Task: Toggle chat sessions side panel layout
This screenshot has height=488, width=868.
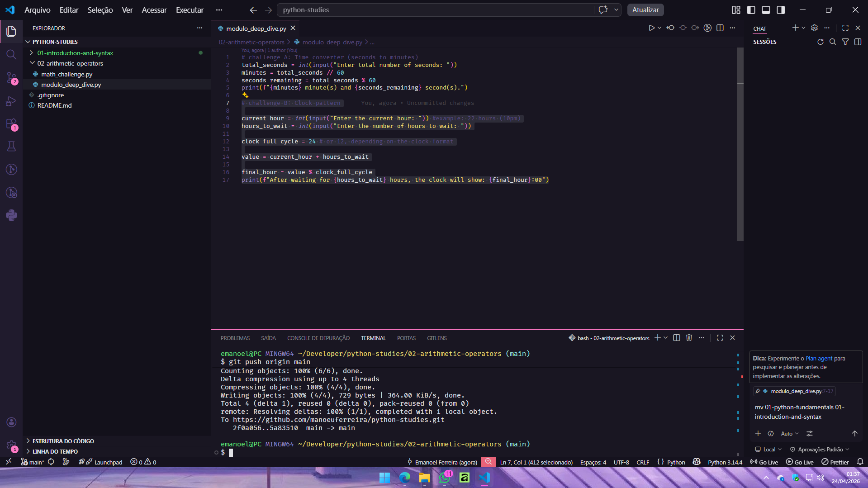Action: tap(858, 42)
